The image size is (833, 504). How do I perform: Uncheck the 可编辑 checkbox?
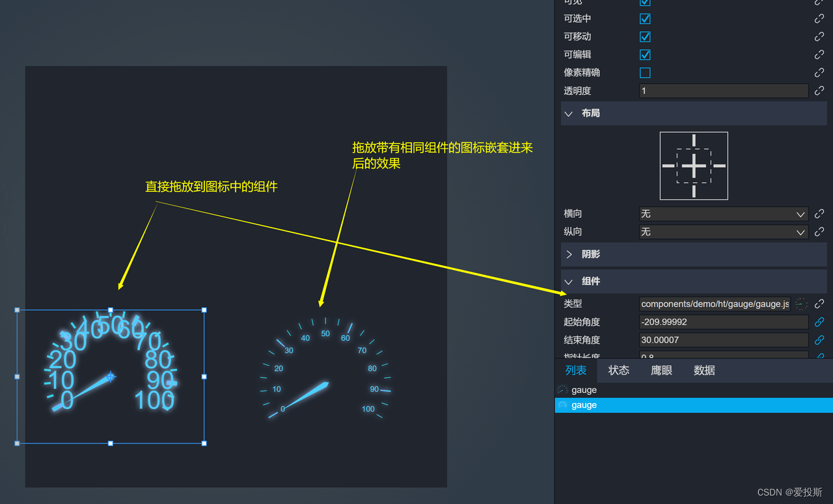pos(644,55)
